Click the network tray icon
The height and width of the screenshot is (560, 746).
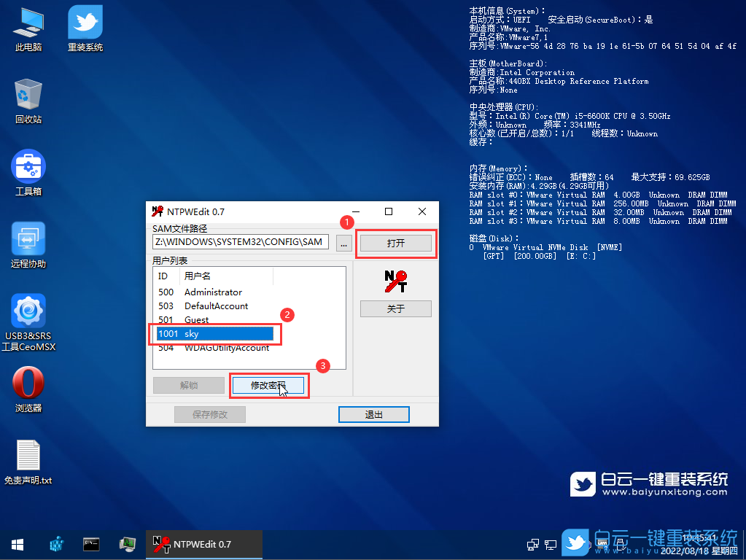[x=533, y=544]
